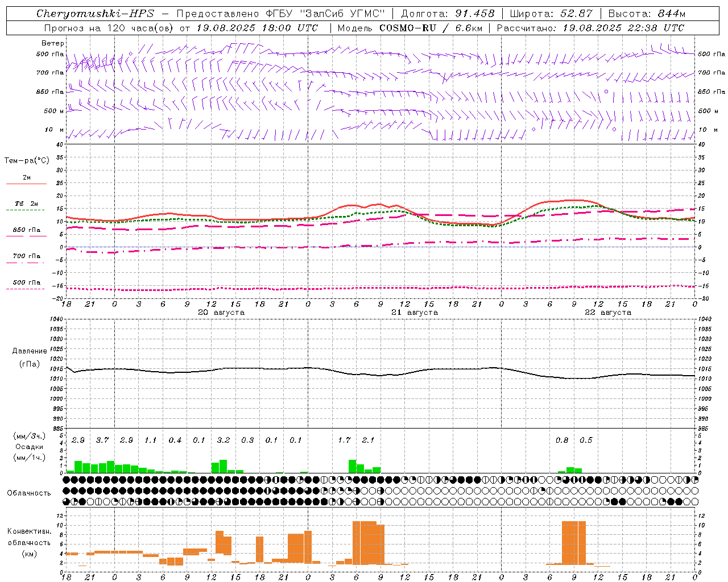Click the wind section label "Ветер"
The height and width of the screenshot is (582, 728).
(53, 43)
